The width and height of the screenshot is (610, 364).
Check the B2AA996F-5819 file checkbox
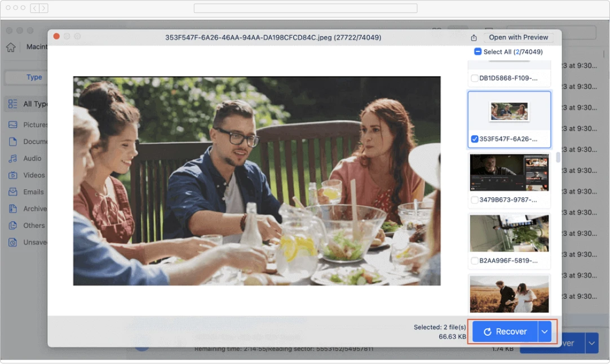coord(474,261)
